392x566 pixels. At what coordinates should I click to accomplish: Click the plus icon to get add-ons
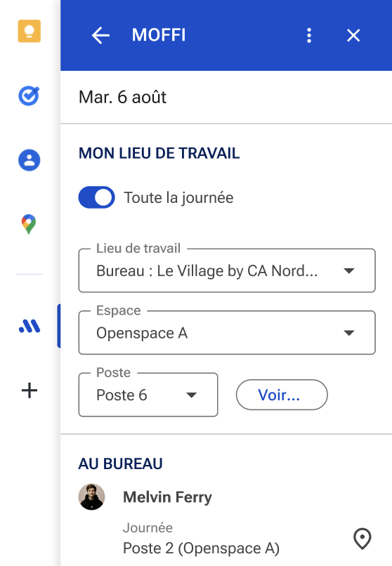[30, 390]
